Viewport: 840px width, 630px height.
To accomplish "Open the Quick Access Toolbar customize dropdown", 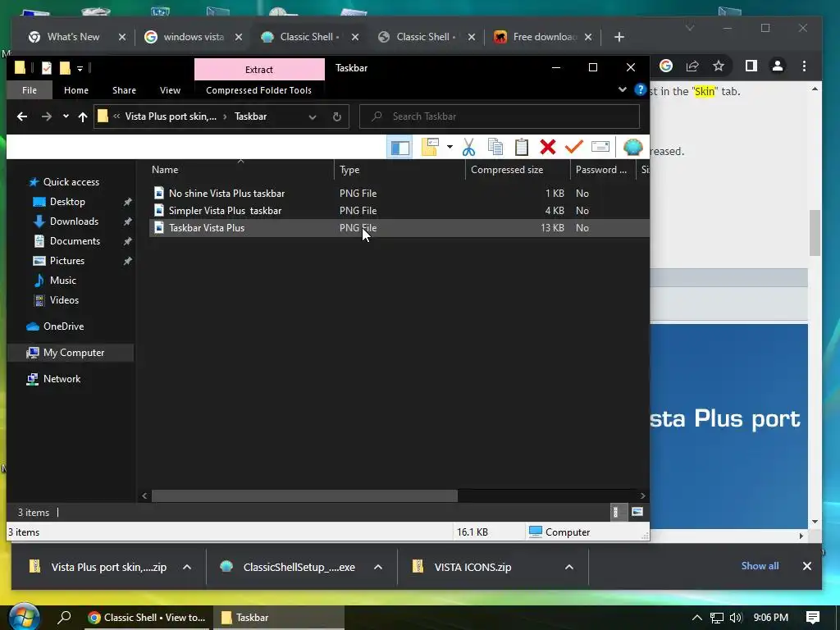I will pos(80,68).
